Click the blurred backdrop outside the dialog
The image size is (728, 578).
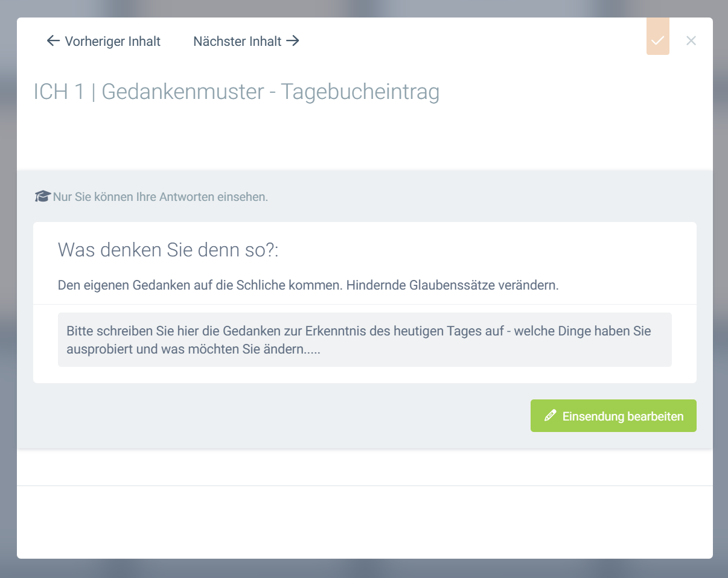point(8,290)
